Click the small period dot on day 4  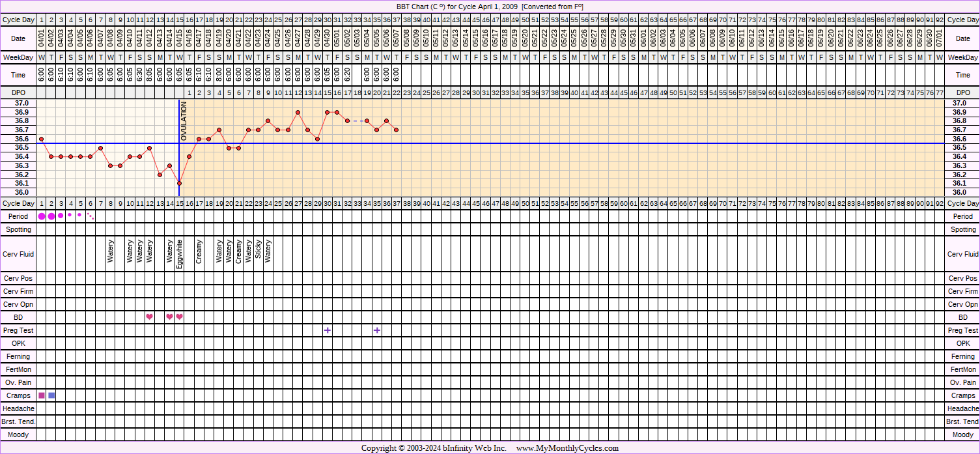click(70, 215)
